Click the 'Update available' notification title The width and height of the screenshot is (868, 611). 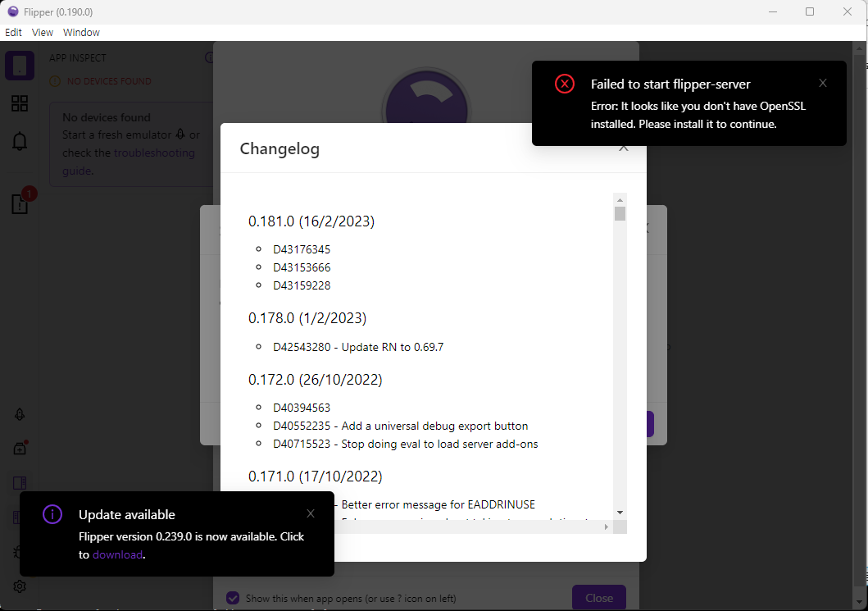[x=127, y=514]
